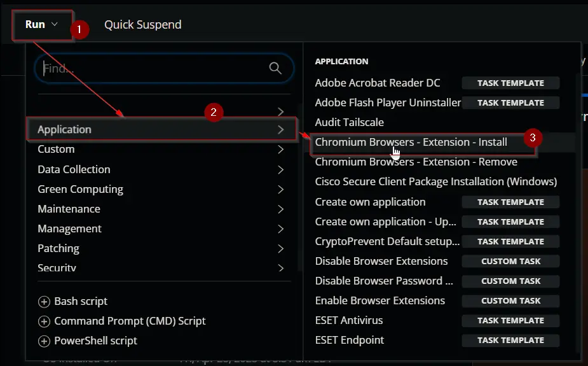Select the Application category
The height and width of the screenshot is (366, 588).
coord(161,129)
